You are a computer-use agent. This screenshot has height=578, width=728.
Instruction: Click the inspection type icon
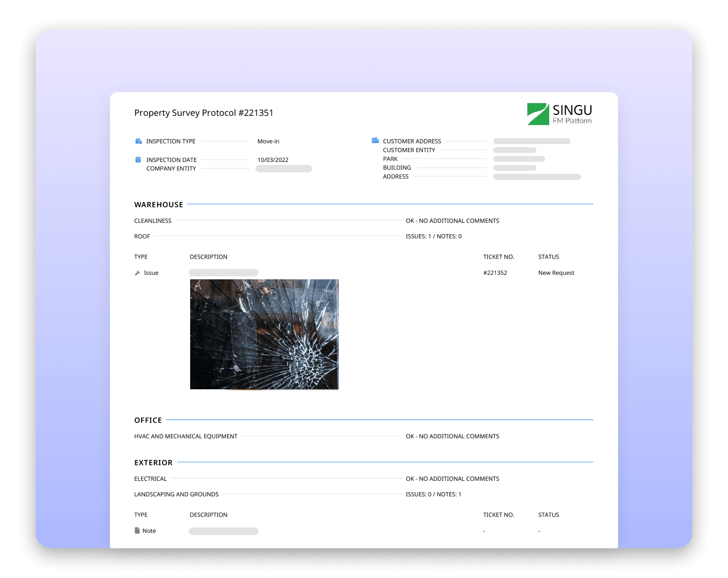[x=139, y=141]
